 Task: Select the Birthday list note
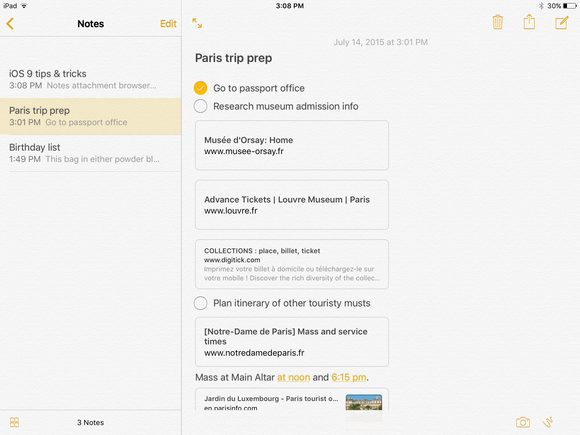point(91,153)
